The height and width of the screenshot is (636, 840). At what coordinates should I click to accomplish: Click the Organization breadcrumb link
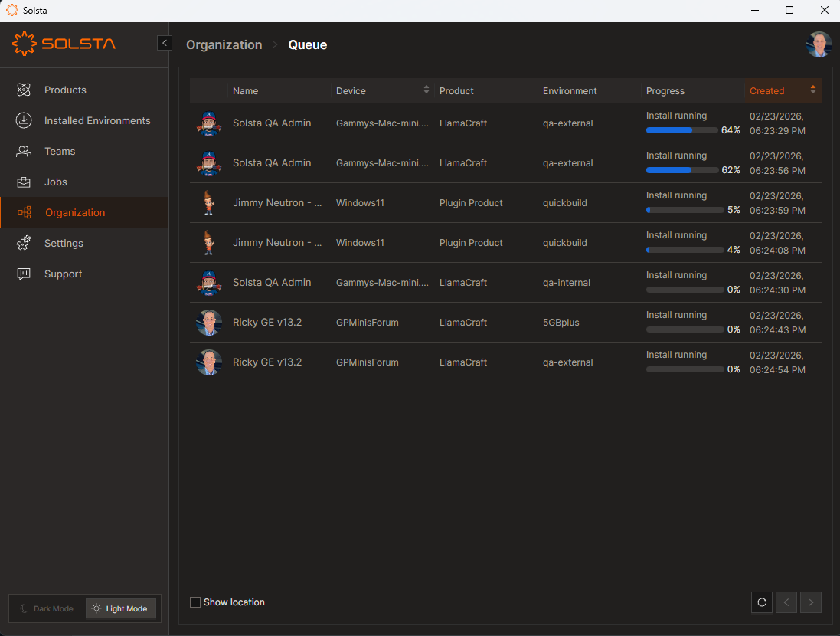[x=224, y=44]
